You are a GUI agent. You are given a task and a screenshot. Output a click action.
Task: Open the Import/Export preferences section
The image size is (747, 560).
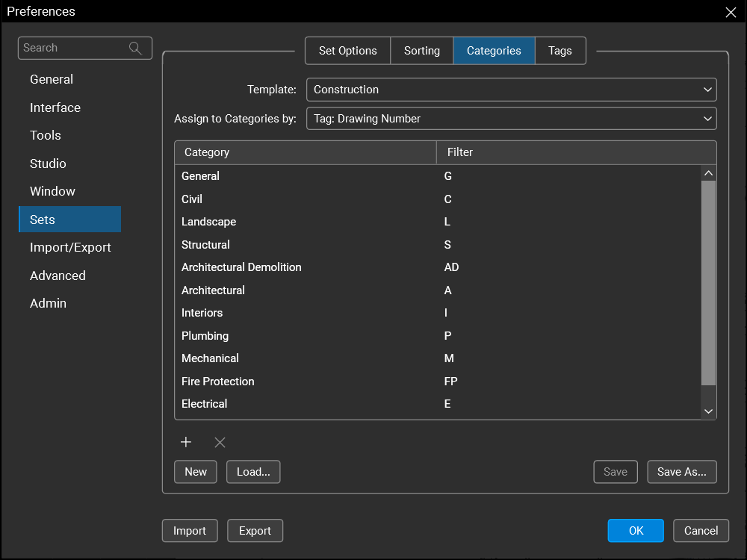click(70, 247)
